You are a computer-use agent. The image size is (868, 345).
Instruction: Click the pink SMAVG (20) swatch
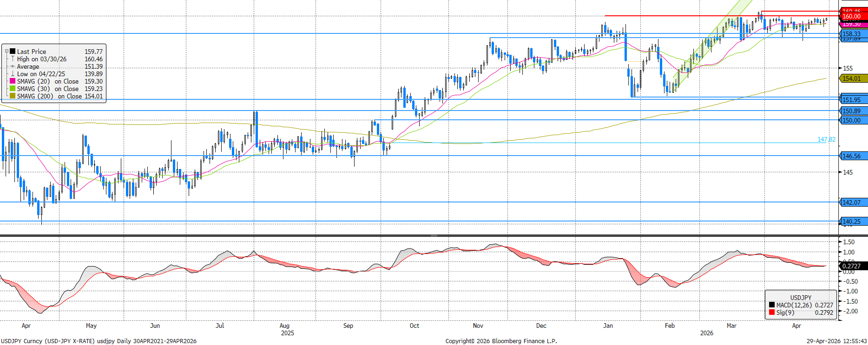[13, 81]
